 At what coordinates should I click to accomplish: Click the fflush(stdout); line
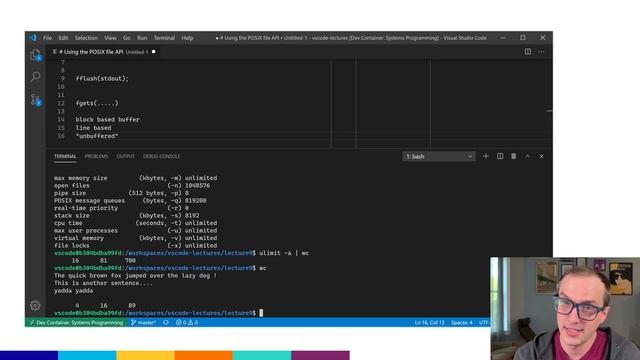point(102,78)
